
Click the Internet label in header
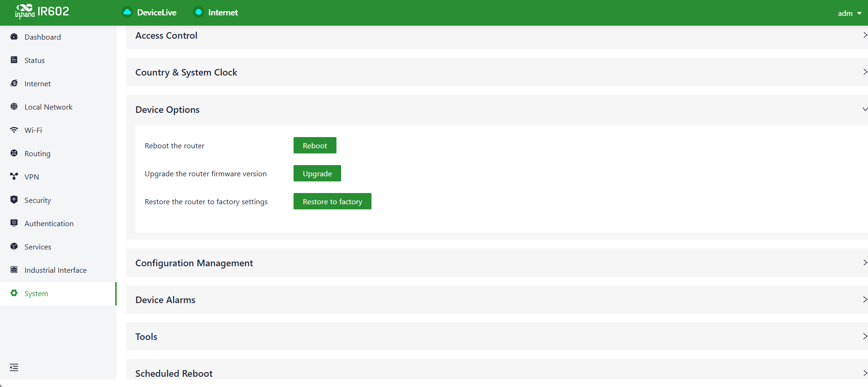coord(223,13)
